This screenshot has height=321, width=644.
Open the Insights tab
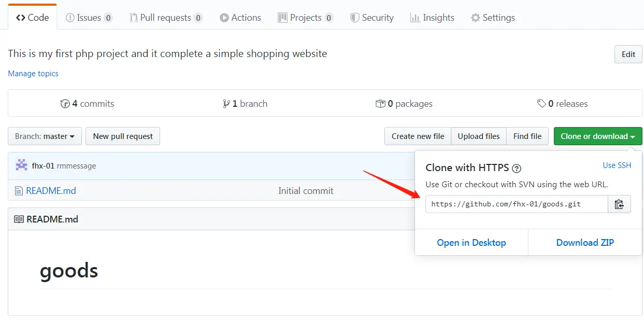click(x=432, y=18)
